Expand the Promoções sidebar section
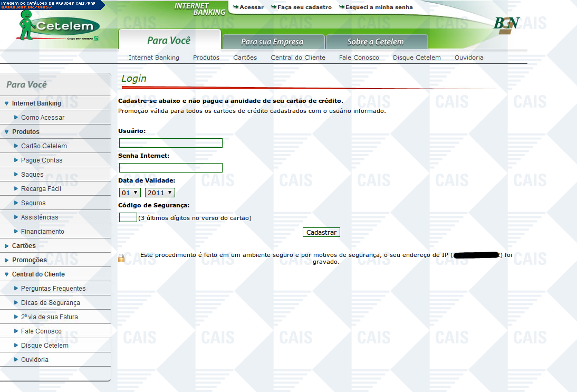The image size is (577, 392). point(7,260)
